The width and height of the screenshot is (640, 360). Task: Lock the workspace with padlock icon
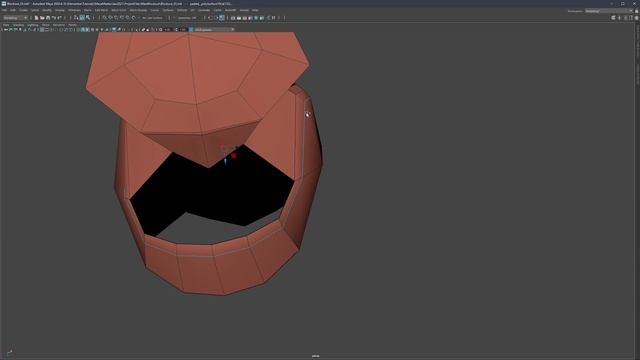pos(636,11)
